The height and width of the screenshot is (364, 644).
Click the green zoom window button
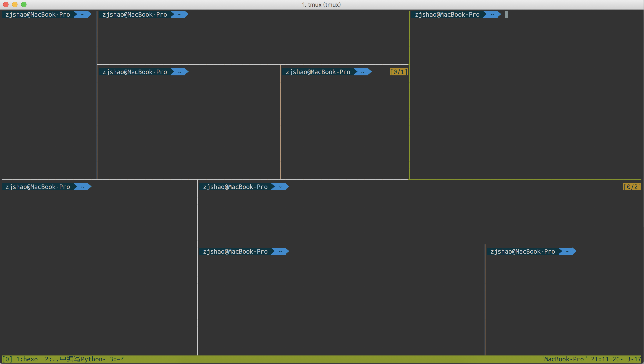pyautogui.click(x=24, y=4)
